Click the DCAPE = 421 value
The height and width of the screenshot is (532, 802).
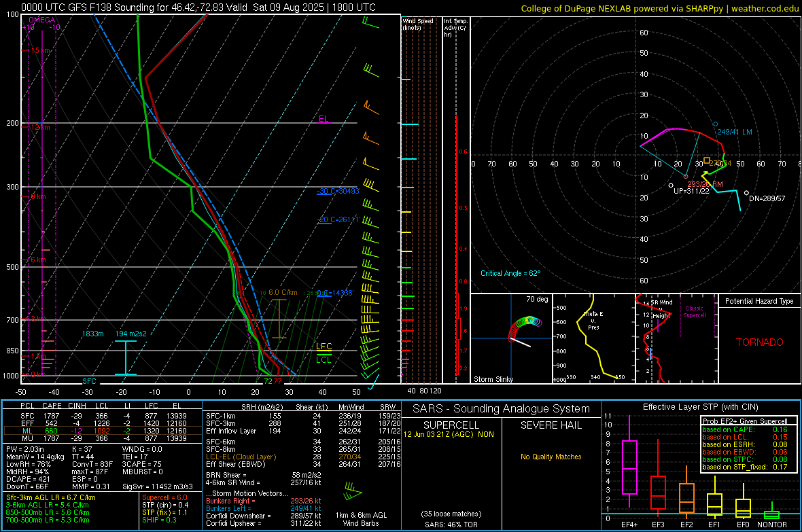point(28,479)
